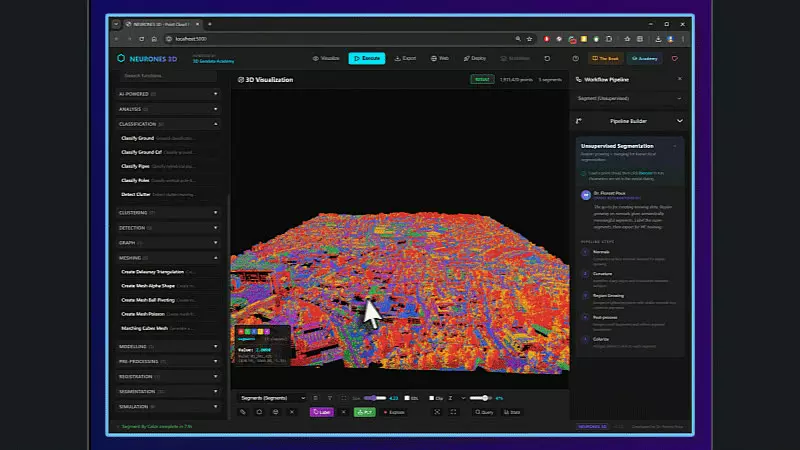
Task: Toggle the EDL checkbox
Action: 407,398
